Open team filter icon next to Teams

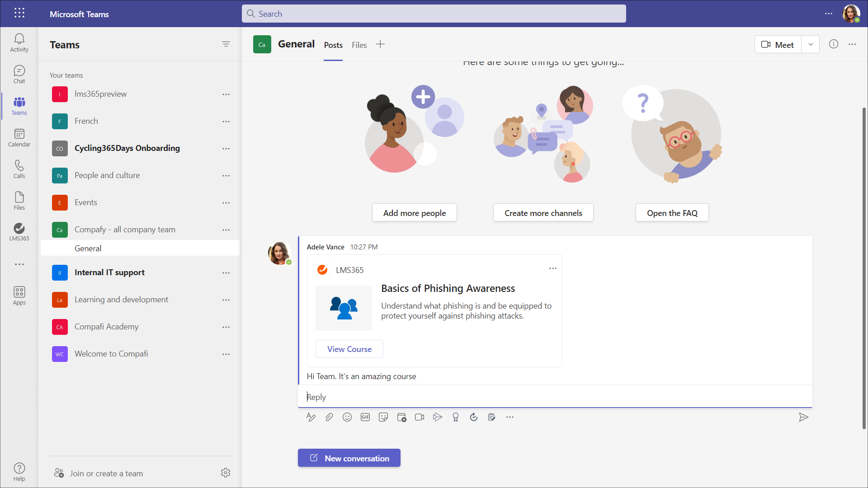pos(226,44)
